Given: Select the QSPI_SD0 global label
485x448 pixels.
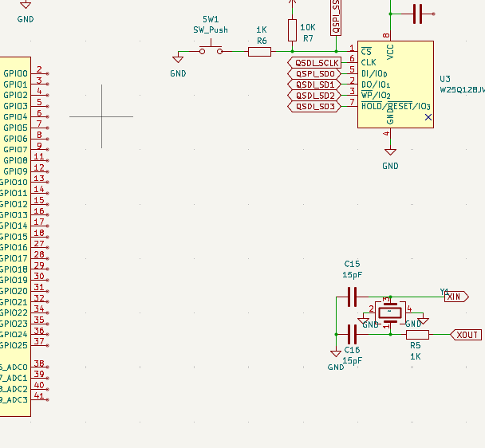Looking at the screenshot, I should (x=313, y=73).
